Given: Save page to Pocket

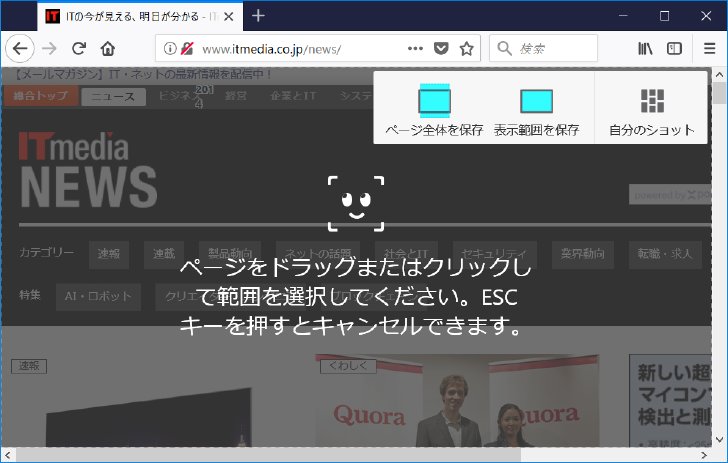Looking at the screenshot, I should coord(441,48).
